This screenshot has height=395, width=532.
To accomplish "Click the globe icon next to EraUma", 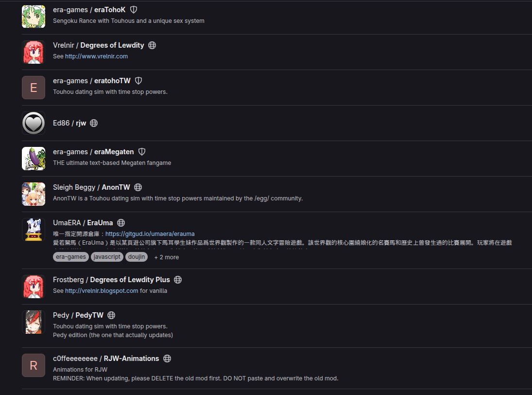I will pos(121,223).
